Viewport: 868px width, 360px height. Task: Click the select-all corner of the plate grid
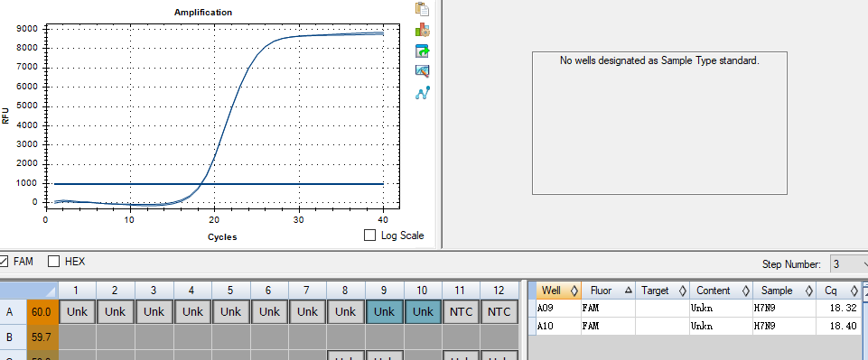[29, 291]
